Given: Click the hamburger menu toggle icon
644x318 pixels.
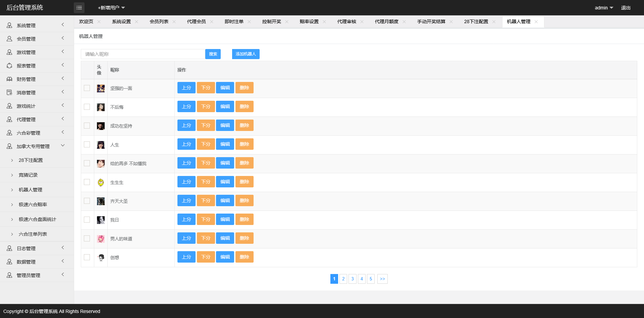Looking at the screenshot, I should click(79, 8).
